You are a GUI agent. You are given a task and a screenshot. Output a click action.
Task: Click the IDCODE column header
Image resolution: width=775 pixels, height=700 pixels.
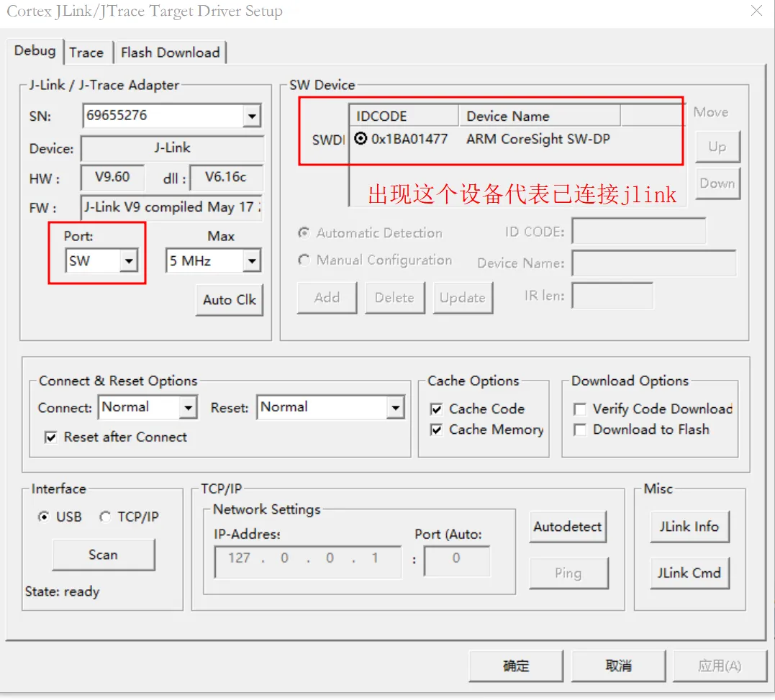[x=404, y=116]
